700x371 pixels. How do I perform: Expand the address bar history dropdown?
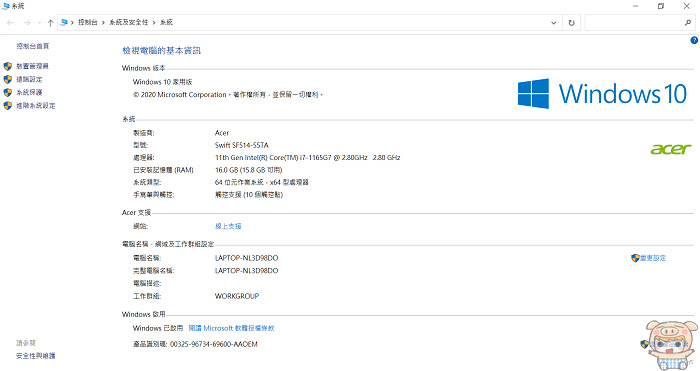coord(554,22)
